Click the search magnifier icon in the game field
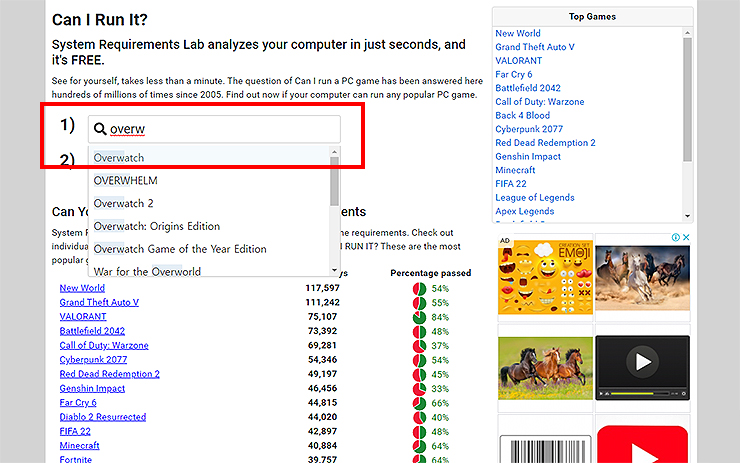740x463 pixels. coord(100,129)
